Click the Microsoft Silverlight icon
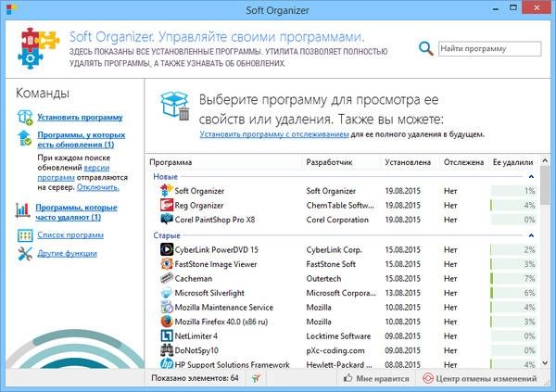 tap(166, 293)
